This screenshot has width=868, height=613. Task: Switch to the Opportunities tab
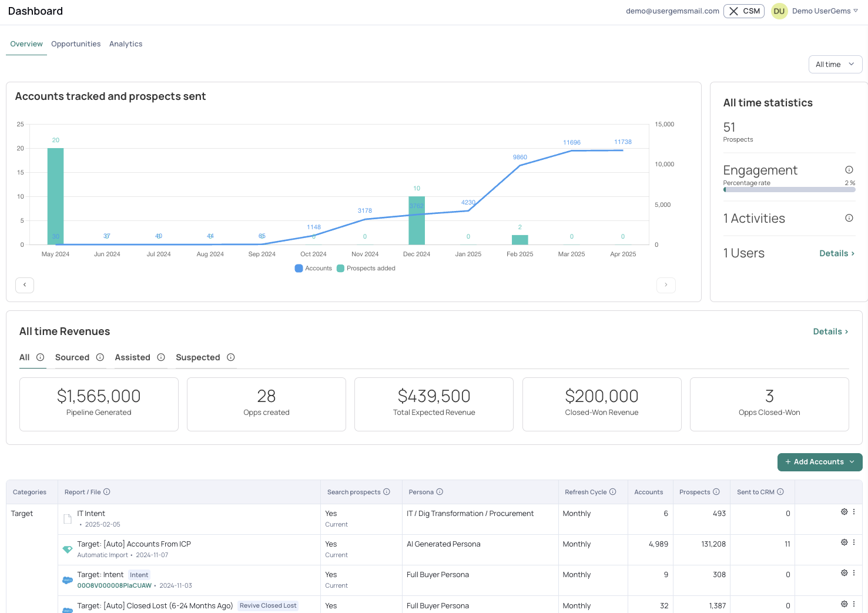(76, 44)
